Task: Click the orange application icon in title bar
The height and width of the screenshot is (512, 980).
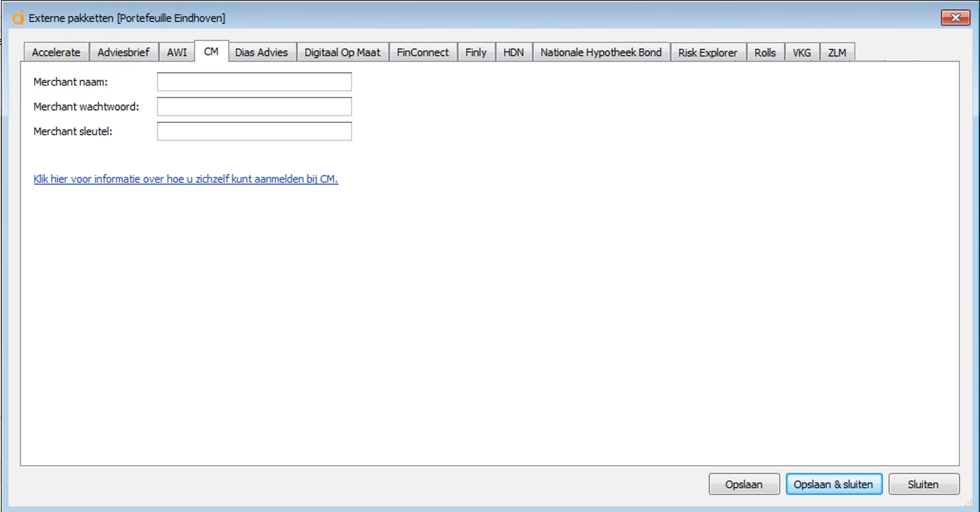Action: click(x=18, y=18)
